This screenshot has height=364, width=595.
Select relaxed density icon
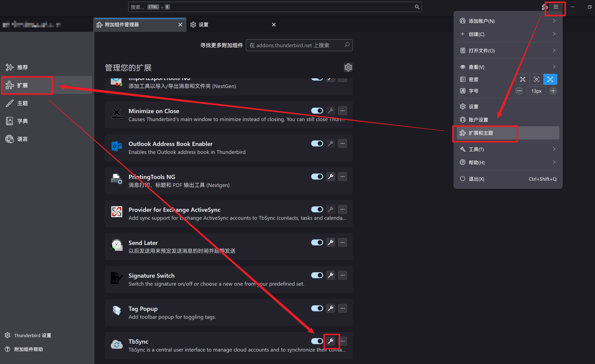pyautogui.click(x=550, y=79)
